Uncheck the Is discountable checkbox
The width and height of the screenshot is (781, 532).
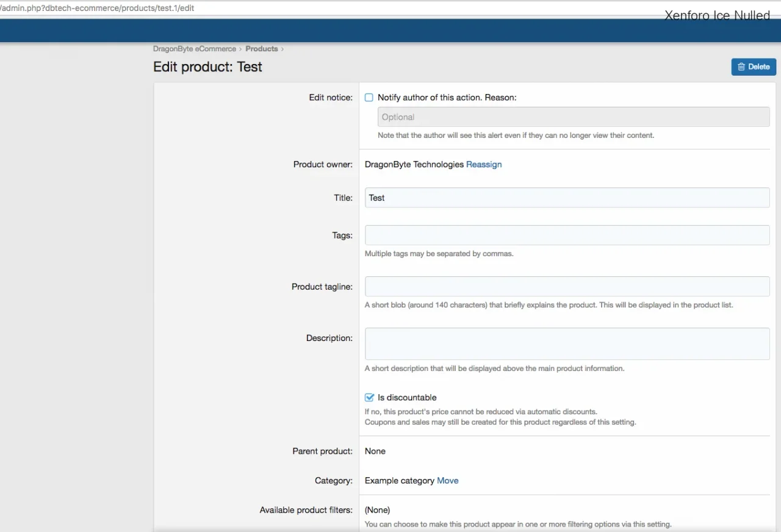pos(369,398)
